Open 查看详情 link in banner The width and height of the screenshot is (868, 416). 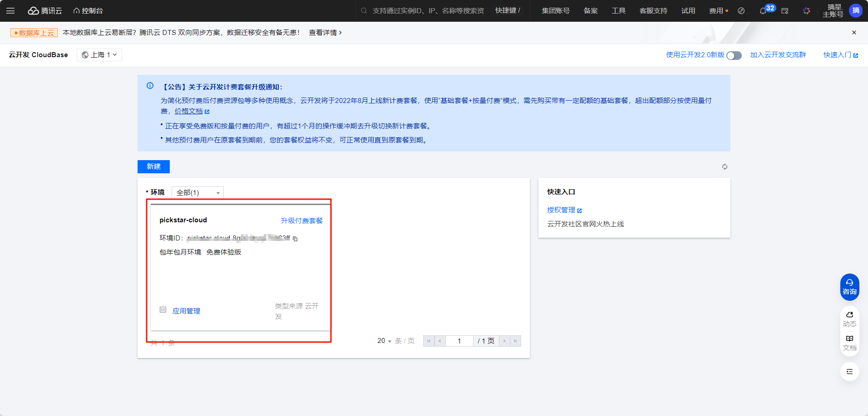tap(325, 33)
